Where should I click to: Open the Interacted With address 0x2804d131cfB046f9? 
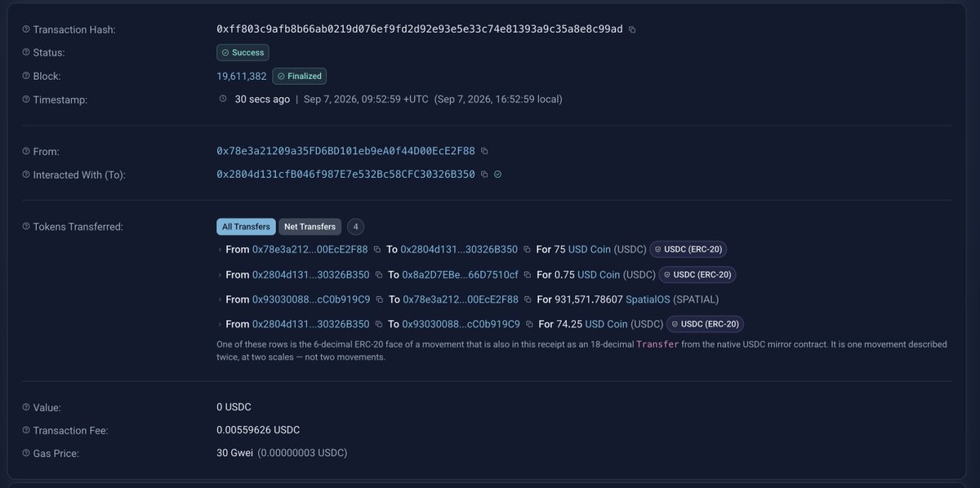click(x=345, y=174)
